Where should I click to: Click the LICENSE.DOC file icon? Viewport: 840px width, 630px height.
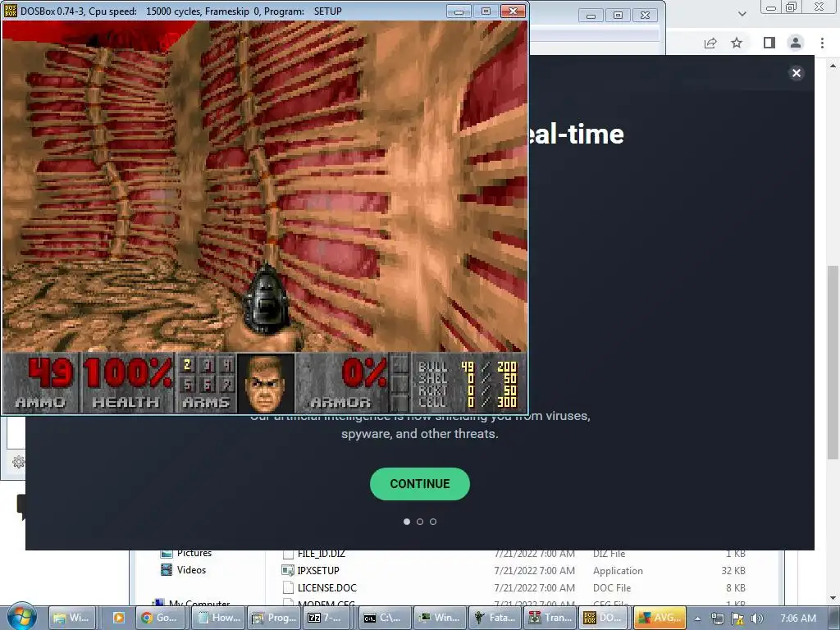pos(288,587)
